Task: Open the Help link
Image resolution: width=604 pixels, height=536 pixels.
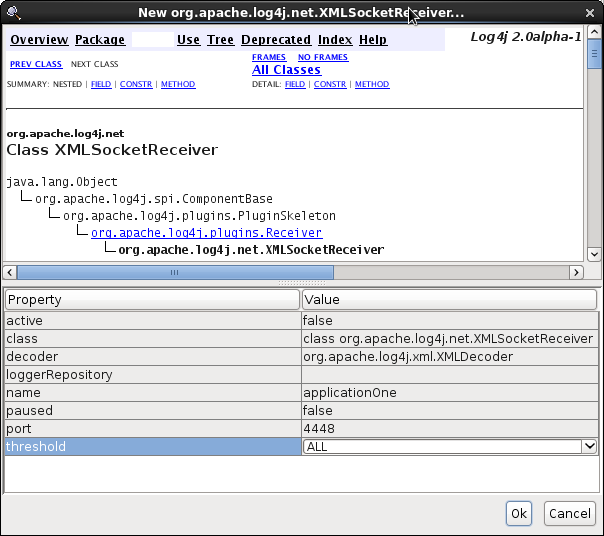Action: (373, 40)
